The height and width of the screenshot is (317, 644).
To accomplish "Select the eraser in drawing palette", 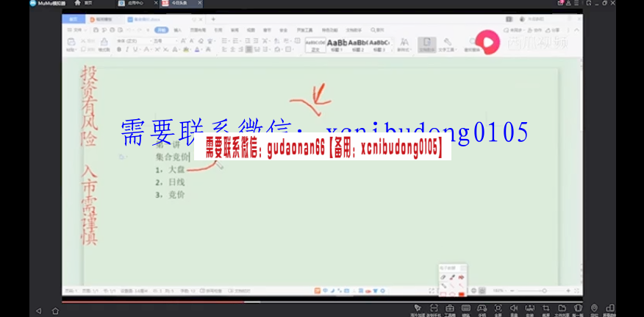I will [443, 277].
